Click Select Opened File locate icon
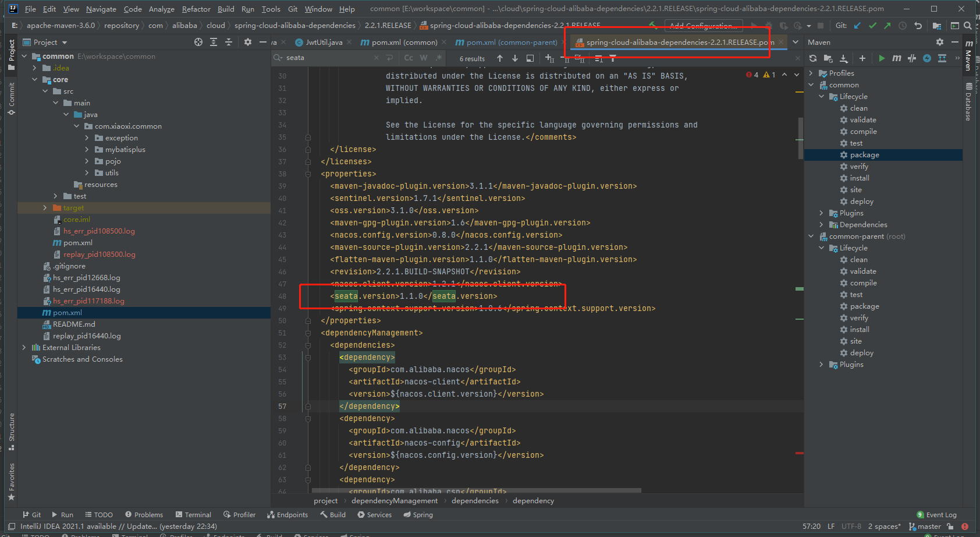Viewport: 980px width, 537px height. point(198,42)
